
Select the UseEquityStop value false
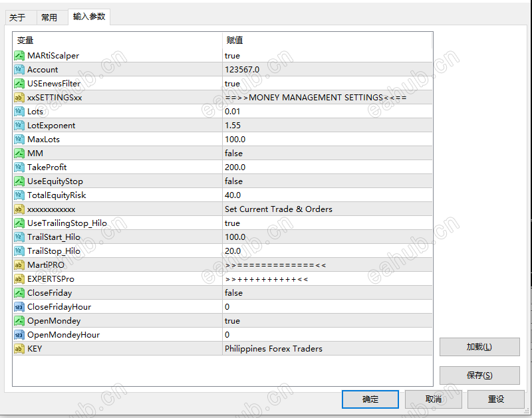click(234, 181)
